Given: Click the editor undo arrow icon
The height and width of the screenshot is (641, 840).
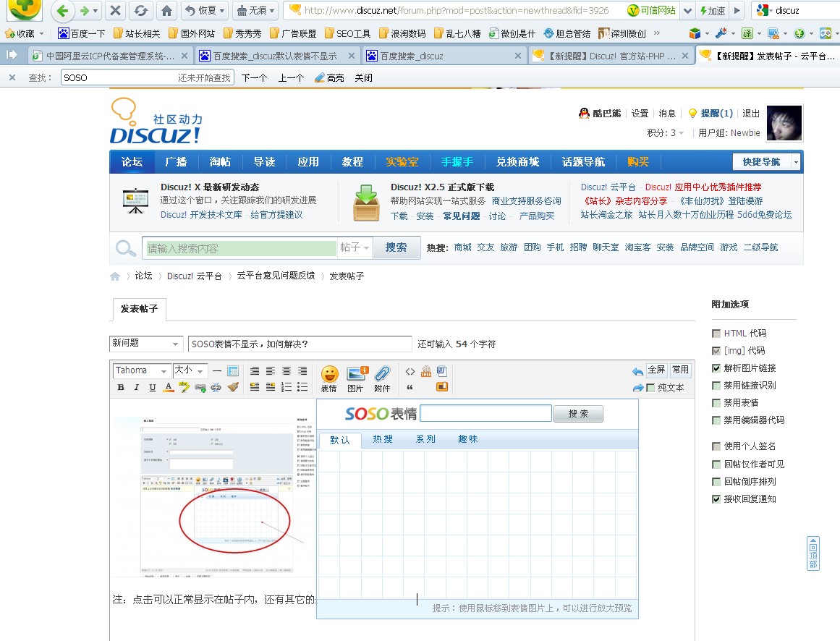Looking at the screenshot, I should coord(637,371).
